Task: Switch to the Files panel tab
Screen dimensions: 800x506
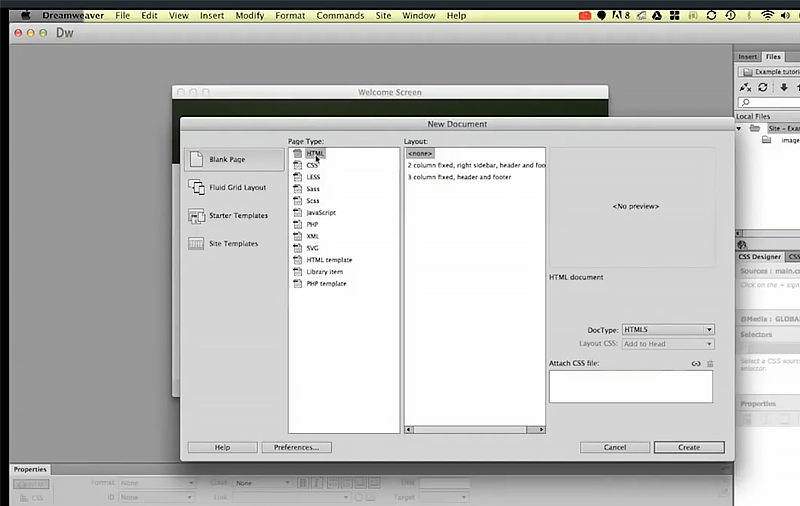Action: pos(773,57)
